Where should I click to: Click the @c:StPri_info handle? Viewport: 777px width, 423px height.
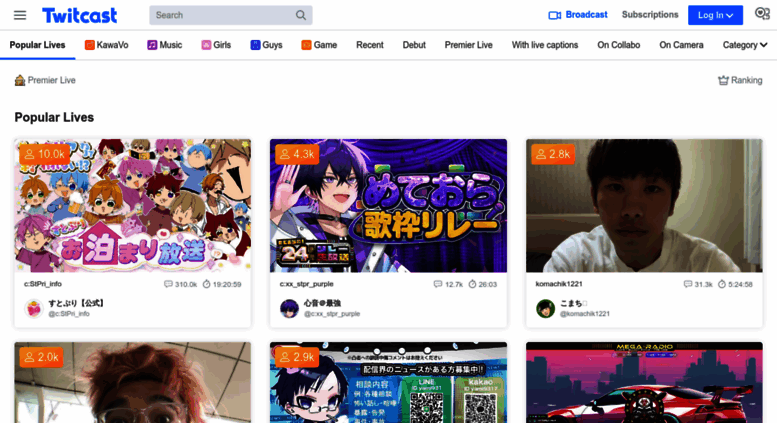pyautogui.click(x=69, y=314)
